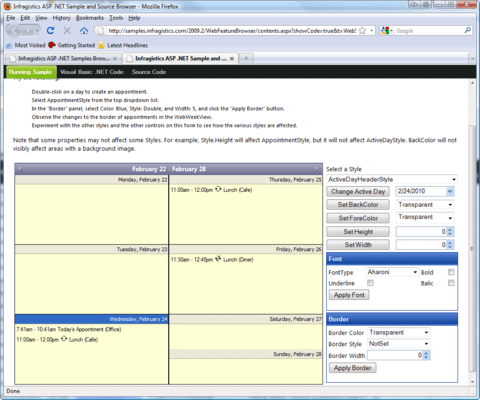The height and width of the screenshot is (400, 480).
Task: Click the Border Width input field
Action: (395, 355)
